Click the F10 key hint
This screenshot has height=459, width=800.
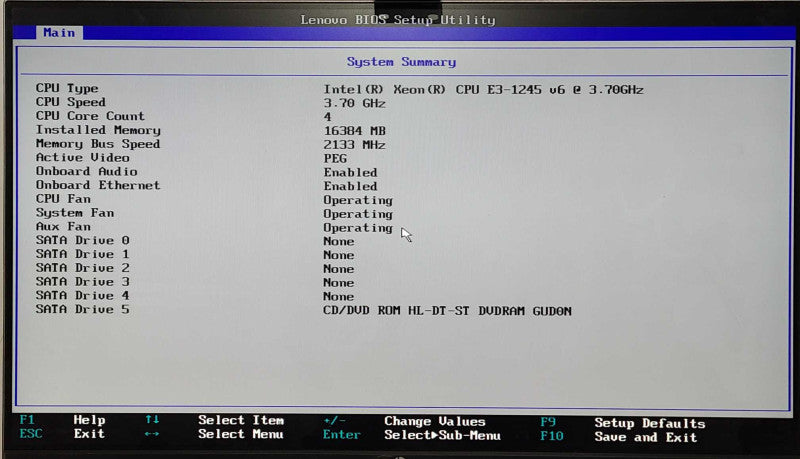[x=552, y=436]
